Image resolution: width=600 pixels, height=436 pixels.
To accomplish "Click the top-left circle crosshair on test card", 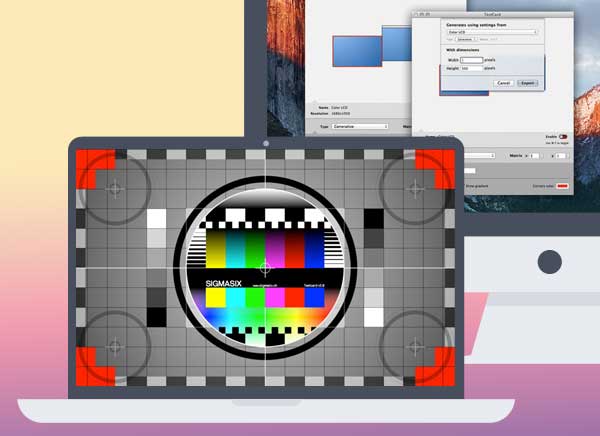I will click(114, 187).
